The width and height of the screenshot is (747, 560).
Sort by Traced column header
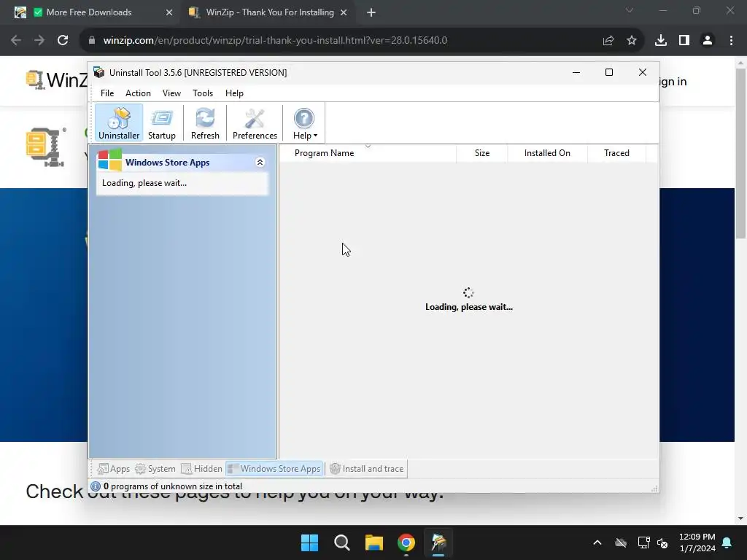616,153
